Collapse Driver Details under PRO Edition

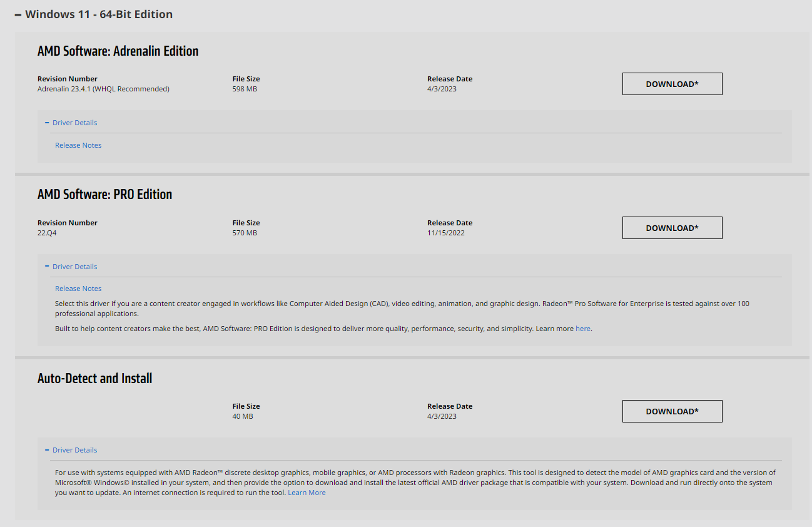pyautogui.click(x=71, y=267)
